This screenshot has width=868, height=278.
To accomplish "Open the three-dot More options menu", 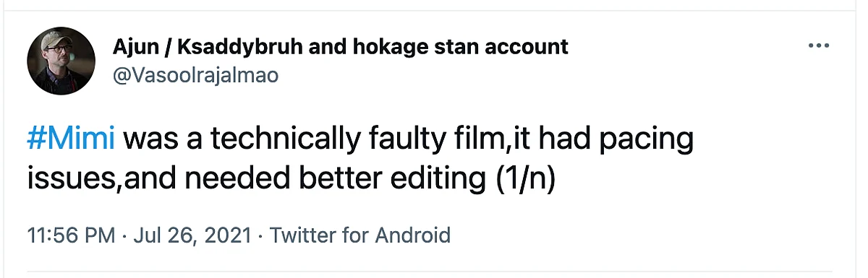I will tap(818, 45).
